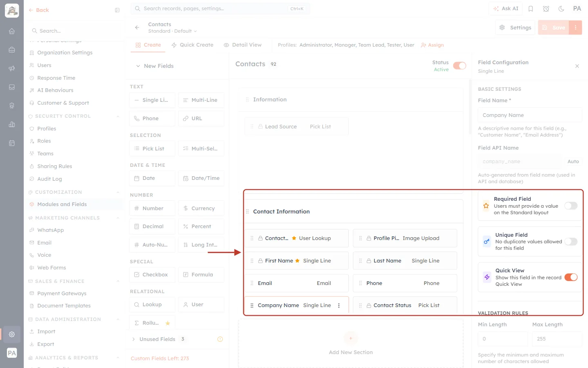Collapse the Security Control group
588x368 pixels.
coord(118,116)
